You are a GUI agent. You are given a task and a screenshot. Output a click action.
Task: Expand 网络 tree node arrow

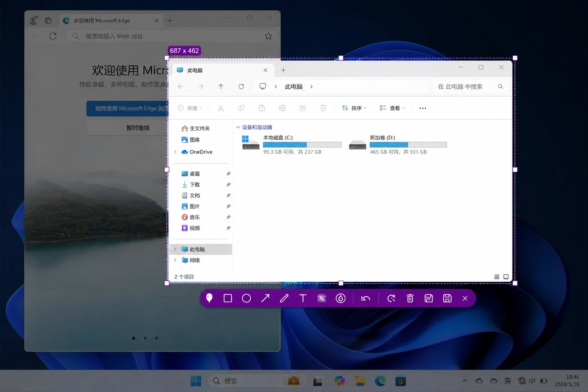click(175, 260)
